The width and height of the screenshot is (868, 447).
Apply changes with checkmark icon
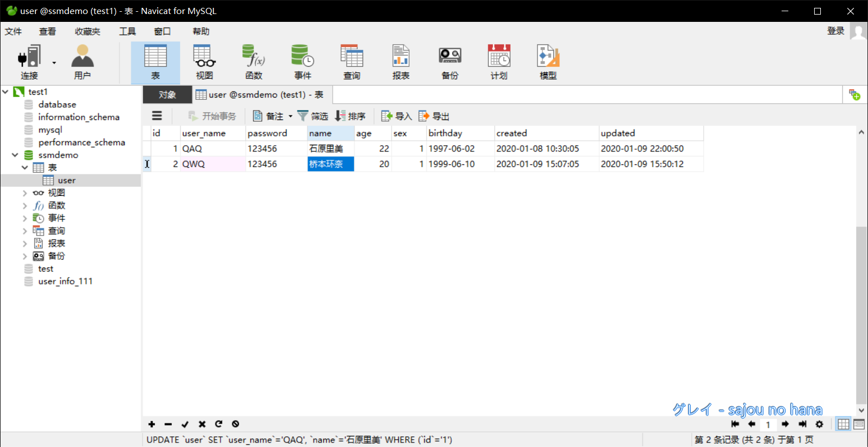[185, 424]
